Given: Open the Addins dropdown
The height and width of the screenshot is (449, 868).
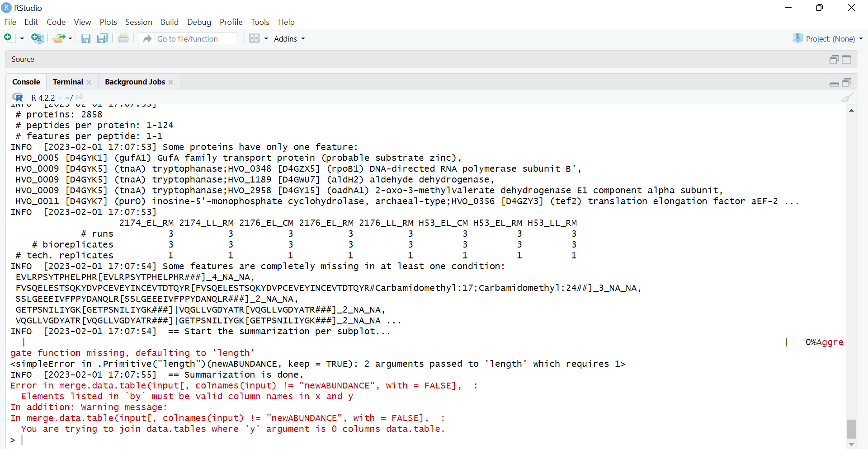Looking at the screenshot, I should tap(289, 38).
